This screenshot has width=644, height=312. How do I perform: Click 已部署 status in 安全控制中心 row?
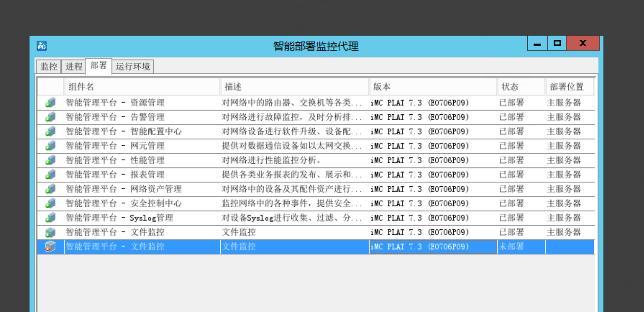point(512,203)
